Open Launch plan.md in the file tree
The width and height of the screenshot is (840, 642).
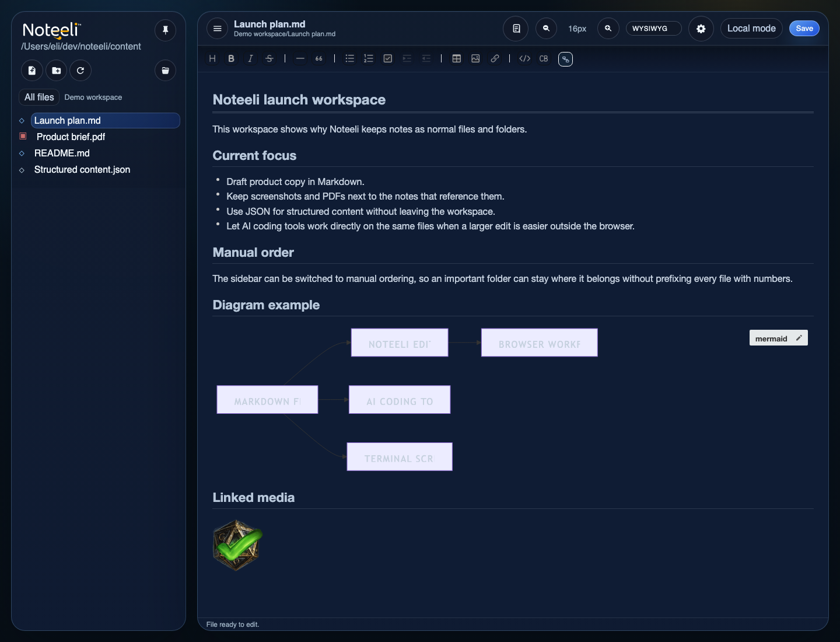coord(105,120)
